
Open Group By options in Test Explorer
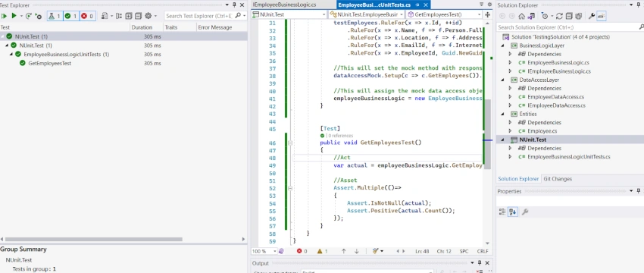119,16
